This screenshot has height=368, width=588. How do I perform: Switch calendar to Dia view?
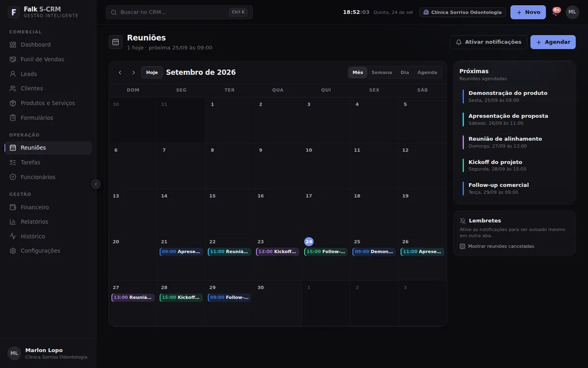tap(405, 73)
